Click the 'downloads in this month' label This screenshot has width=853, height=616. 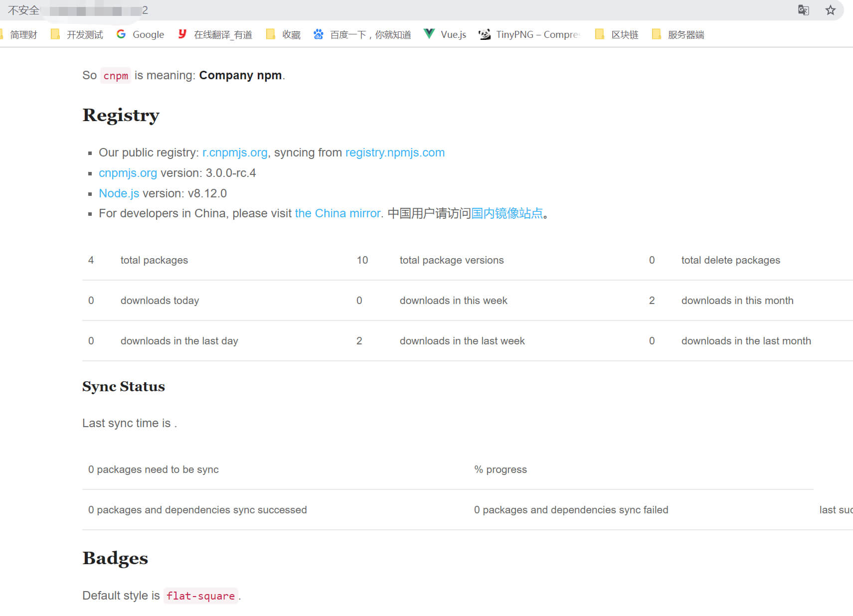(x=737, y=301)
